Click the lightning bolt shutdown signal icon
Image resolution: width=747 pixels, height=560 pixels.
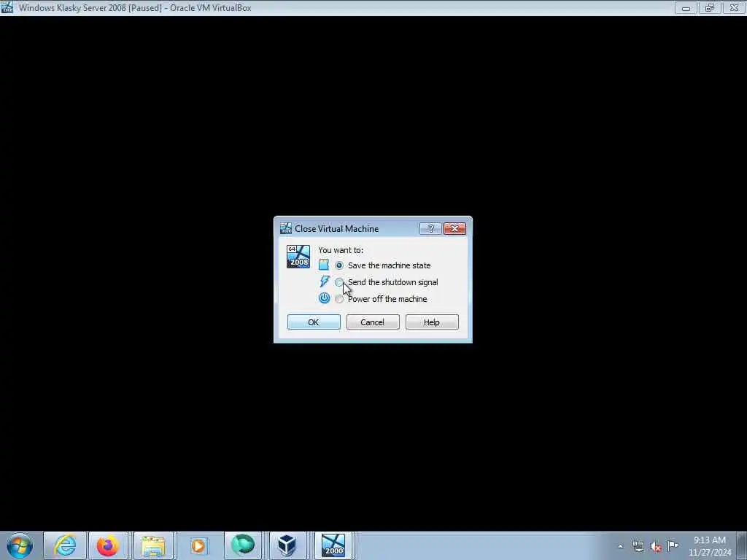[325, 281]
